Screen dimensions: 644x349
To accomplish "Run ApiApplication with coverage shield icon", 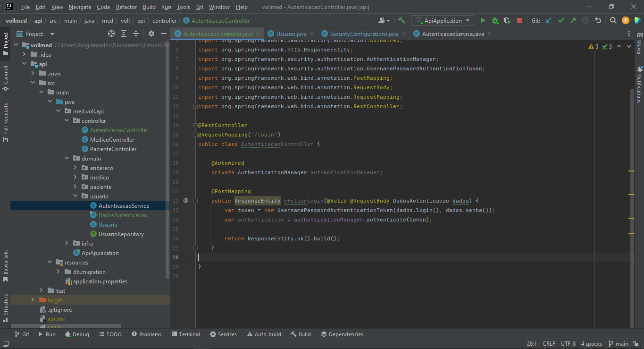I will [x=507, y=20].
